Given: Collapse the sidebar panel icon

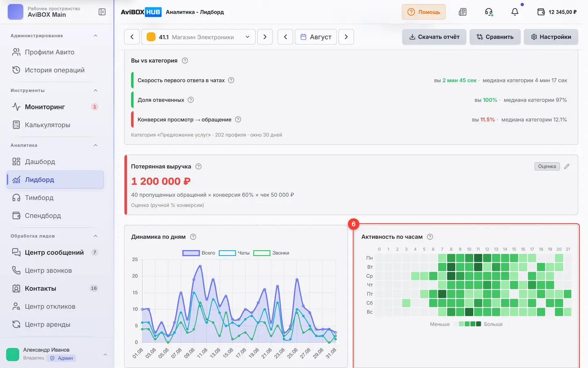Looking at the screenshot, I should (x=102, y=12).
